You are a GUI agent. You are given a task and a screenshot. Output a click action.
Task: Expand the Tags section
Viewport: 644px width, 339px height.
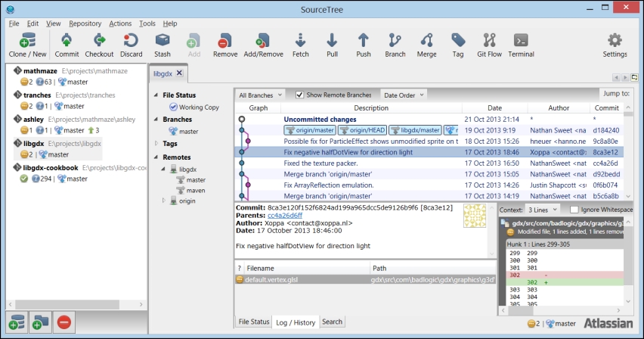[x=156, y=144]
